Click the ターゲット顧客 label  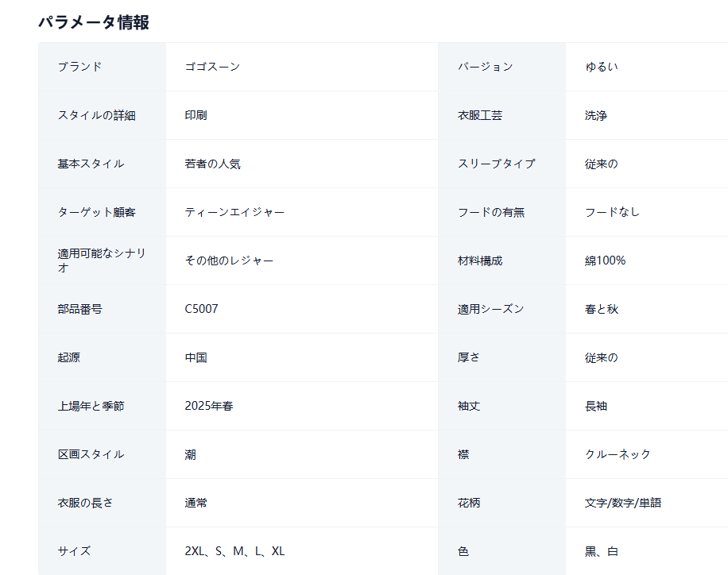point(96,212)
